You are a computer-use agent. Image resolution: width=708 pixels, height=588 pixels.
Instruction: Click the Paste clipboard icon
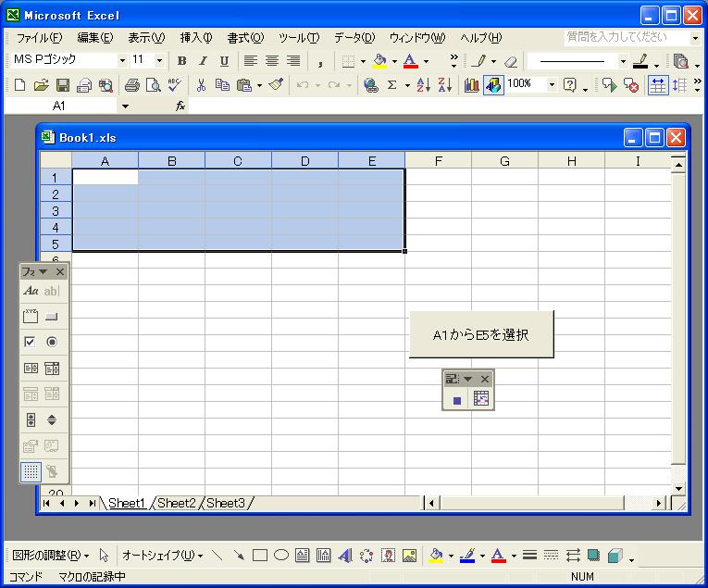[x=244, y=84]
